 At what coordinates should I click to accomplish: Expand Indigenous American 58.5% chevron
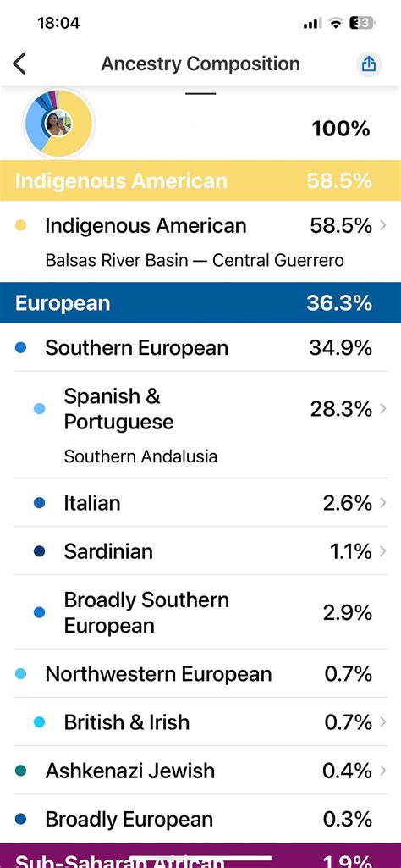pos(382,226)
